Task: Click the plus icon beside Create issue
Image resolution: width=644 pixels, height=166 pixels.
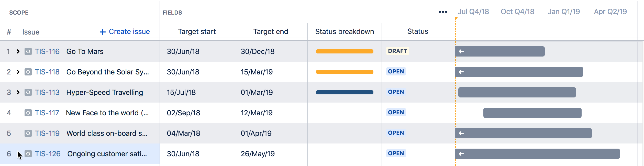Action: (103, 32)
